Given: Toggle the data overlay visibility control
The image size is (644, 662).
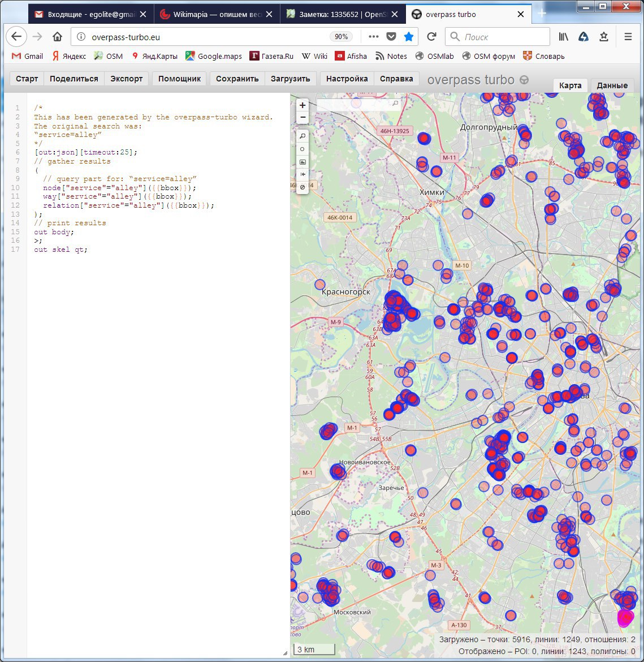Looking at the screenshot, I should tap(302, 187).
